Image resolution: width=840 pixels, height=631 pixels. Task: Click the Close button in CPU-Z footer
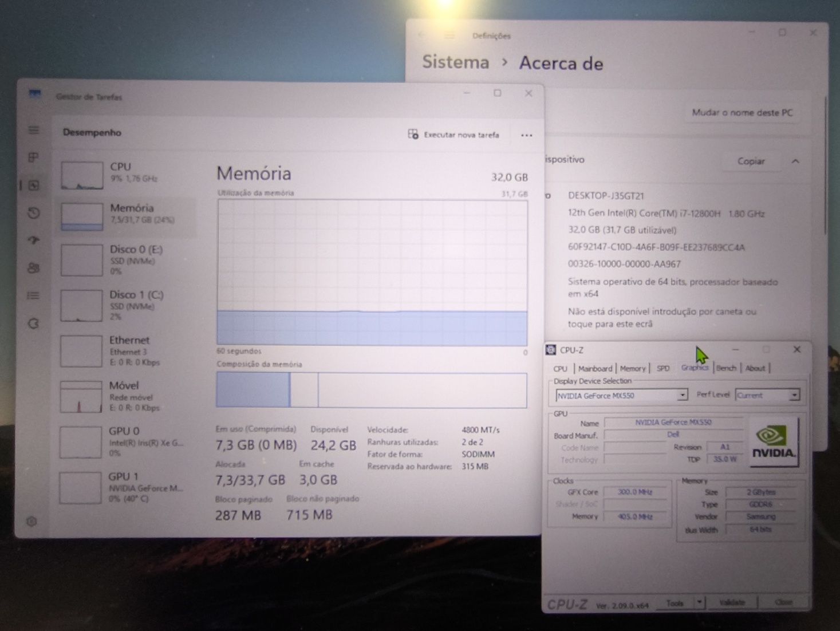(783, 602)
